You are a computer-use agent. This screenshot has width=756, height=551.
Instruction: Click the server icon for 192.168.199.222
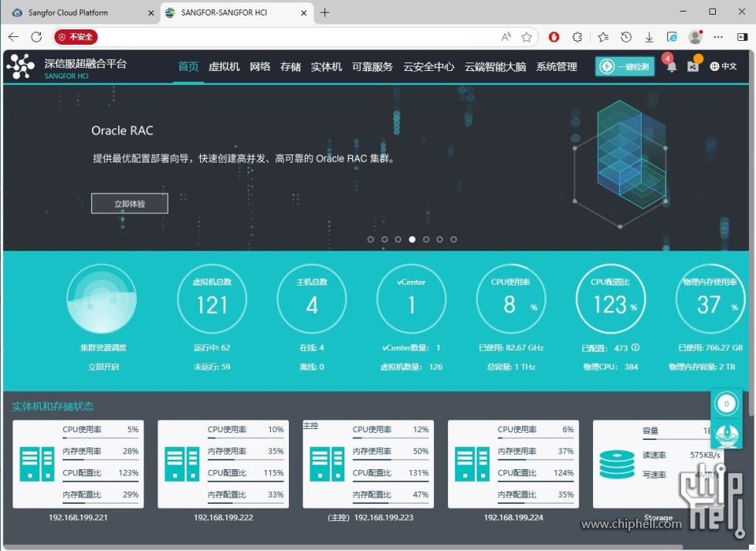point(181,465)
